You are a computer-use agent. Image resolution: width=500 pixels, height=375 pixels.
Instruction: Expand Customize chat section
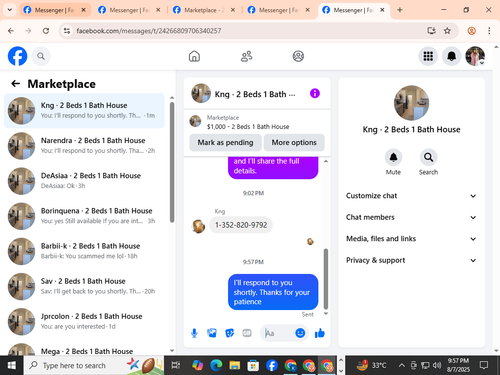pyautogui.click(x=411, y=196)
